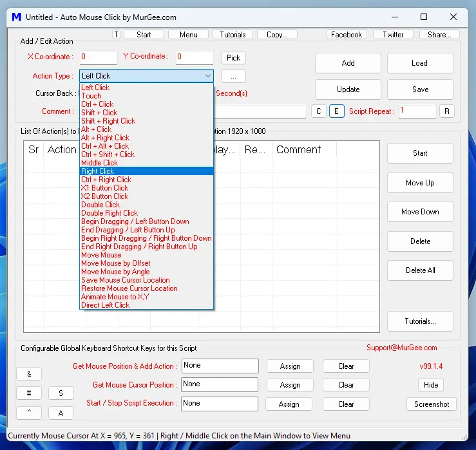Click the Save button

coord(420,89)
